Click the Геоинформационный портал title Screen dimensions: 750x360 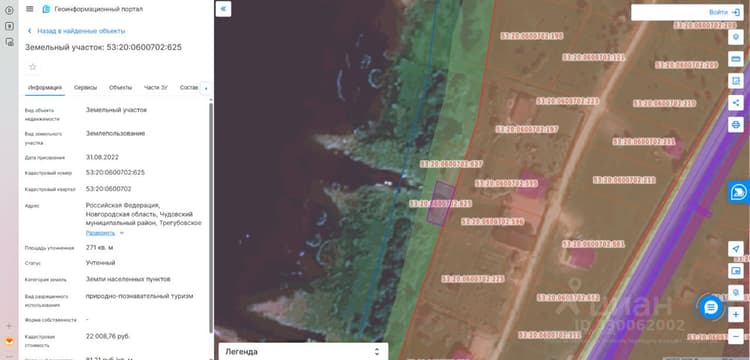coord(99,9)
